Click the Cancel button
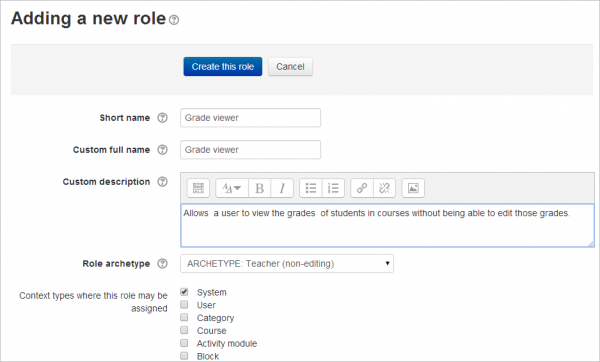Viewport: 600px width, 362px height. (x=290, y=67)
